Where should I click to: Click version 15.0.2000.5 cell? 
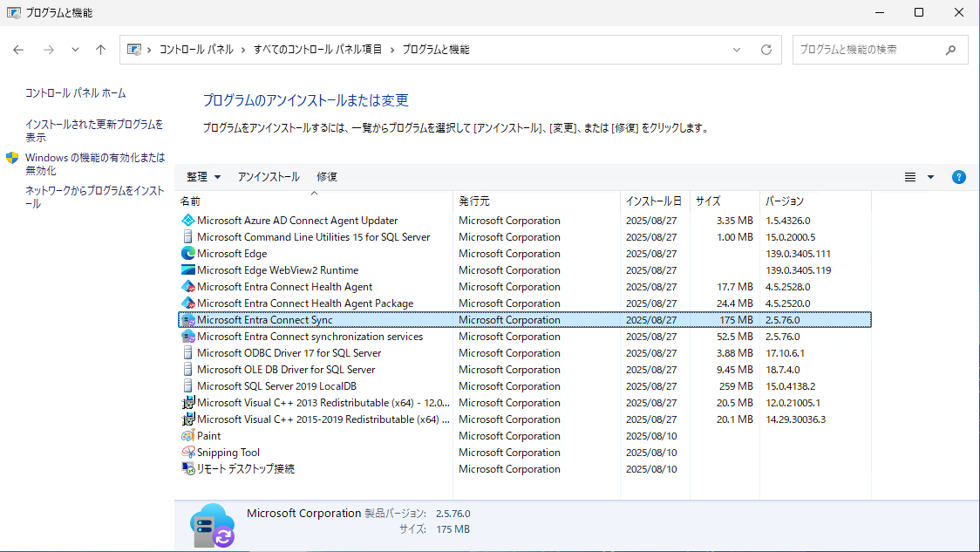(791, 237)
